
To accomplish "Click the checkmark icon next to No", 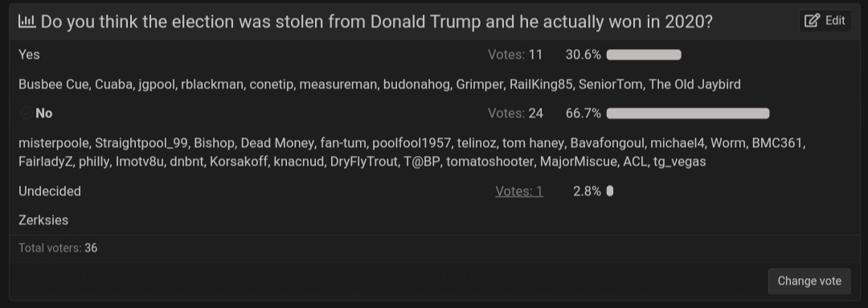I will 26,113.
